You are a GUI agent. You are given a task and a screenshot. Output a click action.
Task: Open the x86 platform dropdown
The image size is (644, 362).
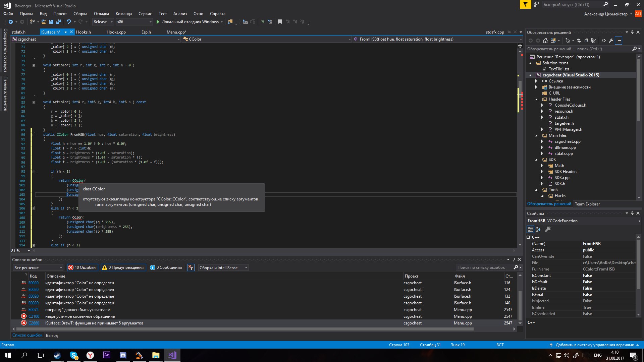(x=134, y=22)
